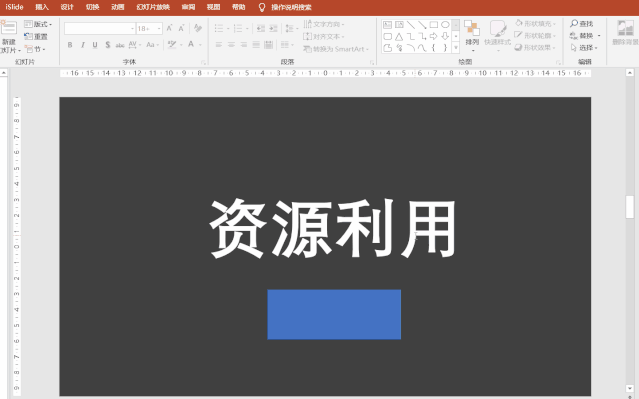Select the rounded rectangle shape
The width and height of the screenshot is (639, 399).
click(388, 36)
